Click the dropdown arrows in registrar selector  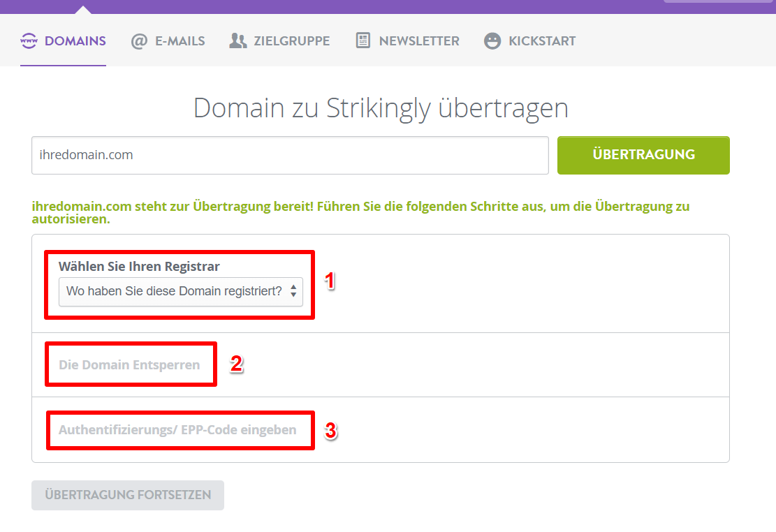click(x=293, y=291)
